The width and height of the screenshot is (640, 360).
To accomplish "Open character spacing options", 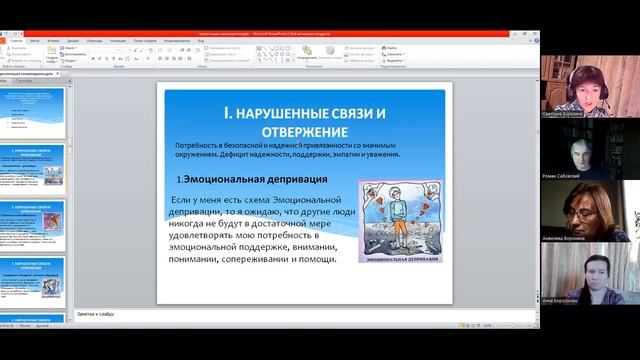I will pyautogui.click(x=128, y=59).
